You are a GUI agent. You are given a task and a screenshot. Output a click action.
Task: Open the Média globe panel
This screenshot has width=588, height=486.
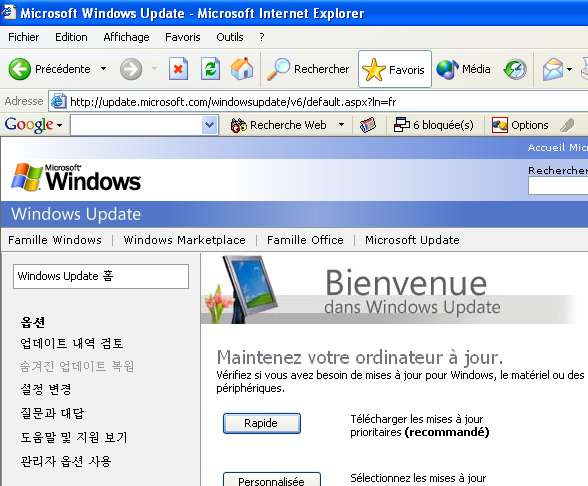(x=464, y=69)
